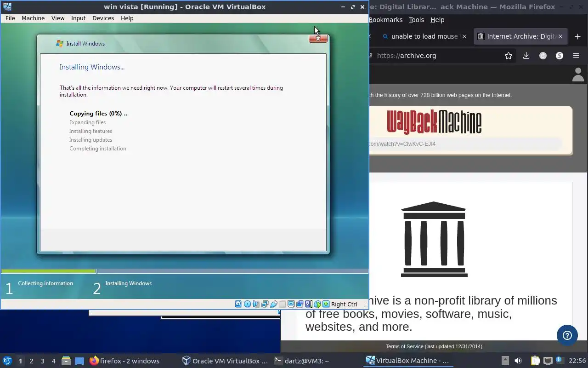Switch to workspace 2
The image size is (588, 368).
coord(31,361)
